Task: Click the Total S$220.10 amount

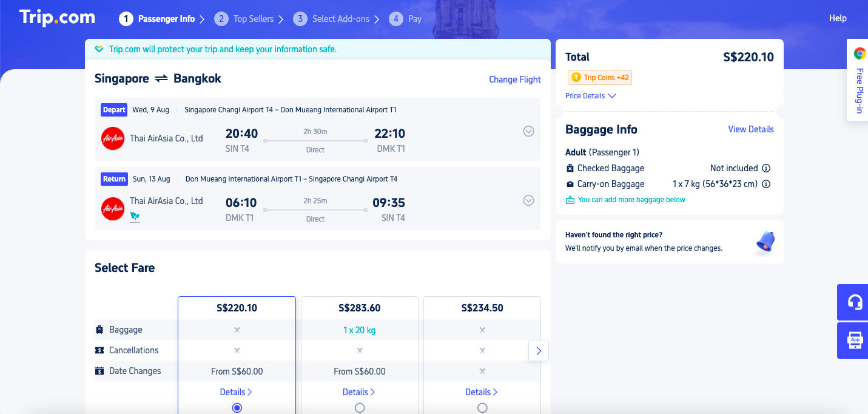Action: (x=749, y=57)
